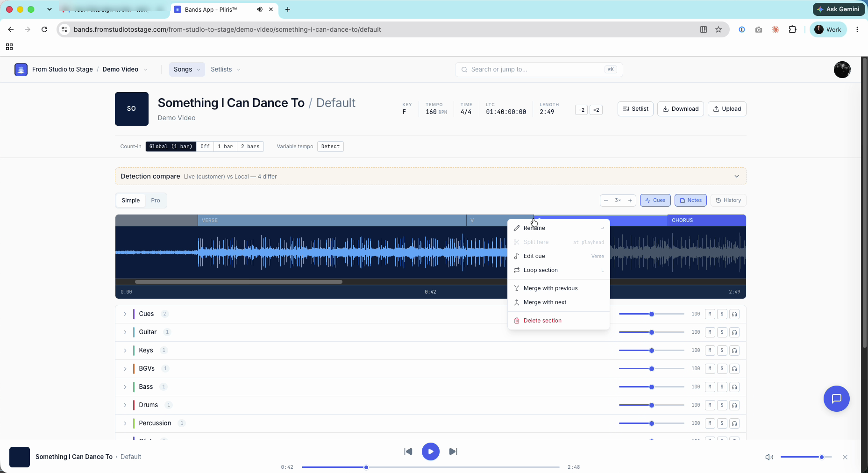Skip to next track in player
868x473 pixels.
(x=453, y=451)
